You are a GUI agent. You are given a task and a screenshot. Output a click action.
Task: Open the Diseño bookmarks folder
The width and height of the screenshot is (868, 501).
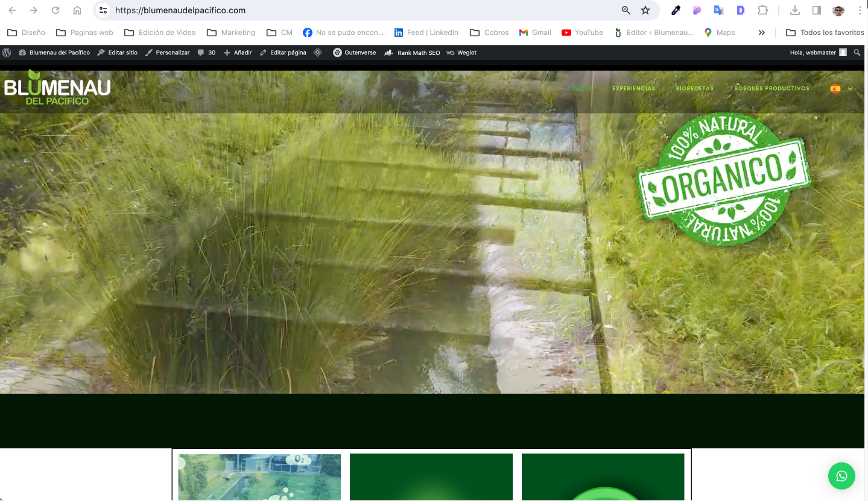pyautogui.click(x=26, y=33)
